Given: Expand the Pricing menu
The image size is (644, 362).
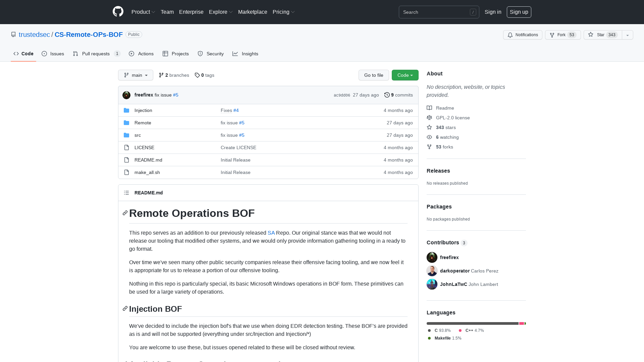Looking at the screenshot, I should click(x=284, y=12).
